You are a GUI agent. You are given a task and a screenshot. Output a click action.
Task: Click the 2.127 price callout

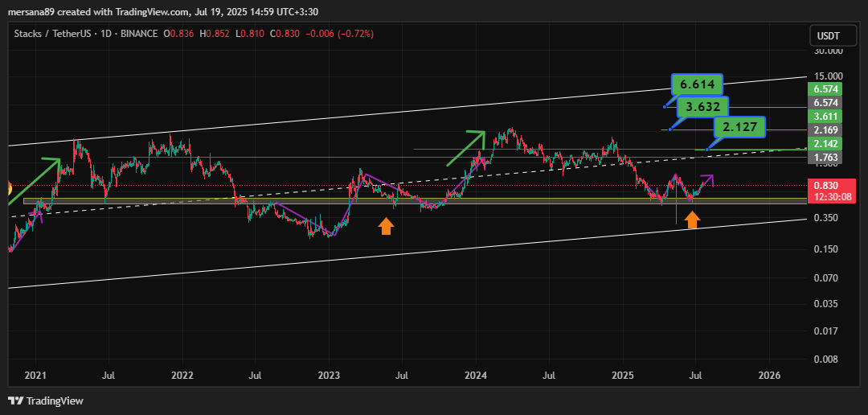pos(739,127)
